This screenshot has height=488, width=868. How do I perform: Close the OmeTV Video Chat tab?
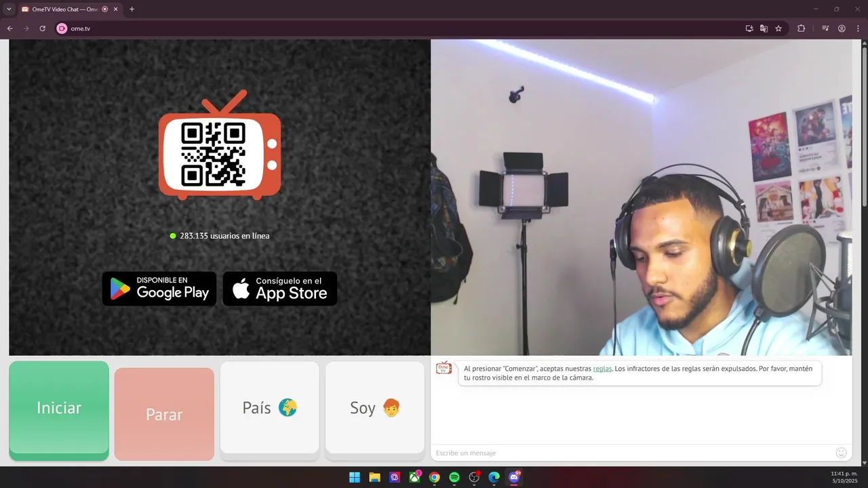click(x=115, y=9)
